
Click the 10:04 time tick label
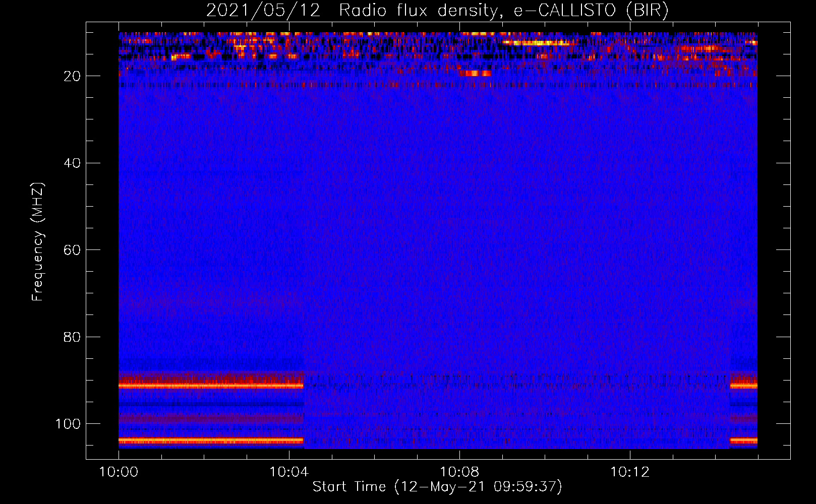[289, 472]
